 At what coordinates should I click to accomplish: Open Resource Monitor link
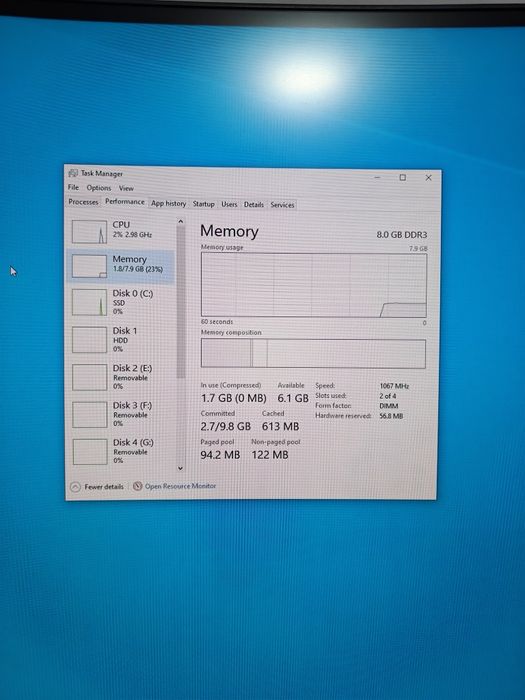(180, 486)
